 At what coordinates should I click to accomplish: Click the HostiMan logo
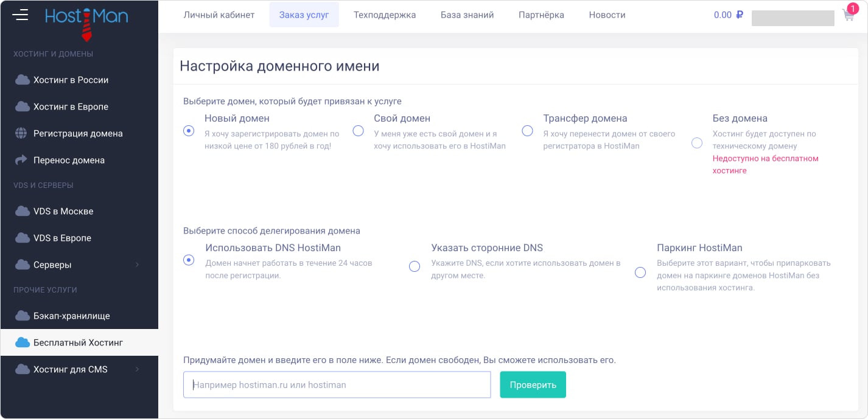pos(85,17)
